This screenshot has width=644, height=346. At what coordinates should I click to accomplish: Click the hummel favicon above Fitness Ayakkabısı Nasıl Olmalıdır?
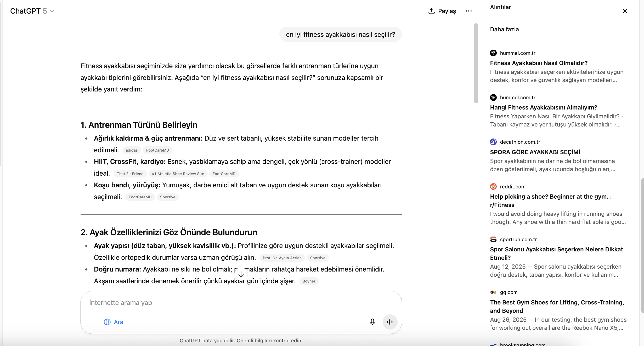(x=493, y=53)
